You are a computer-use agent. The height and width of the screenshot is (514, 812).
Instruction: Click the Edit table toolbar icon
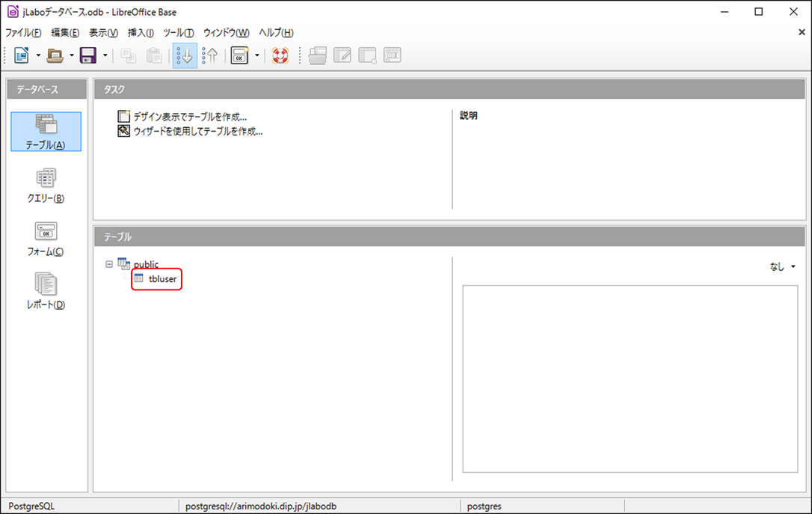(342, 55)
